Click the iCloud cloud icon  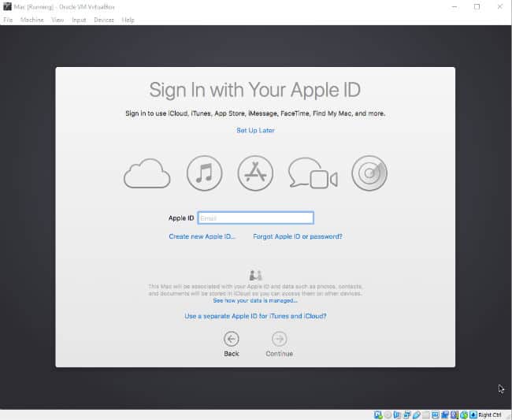(147, 173)
